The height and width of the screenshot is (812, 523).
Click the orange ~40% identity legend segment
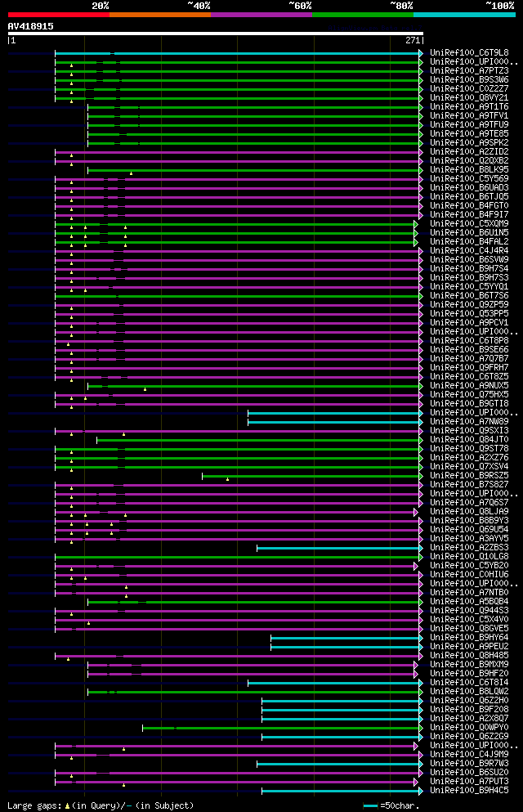coord(160,15)
